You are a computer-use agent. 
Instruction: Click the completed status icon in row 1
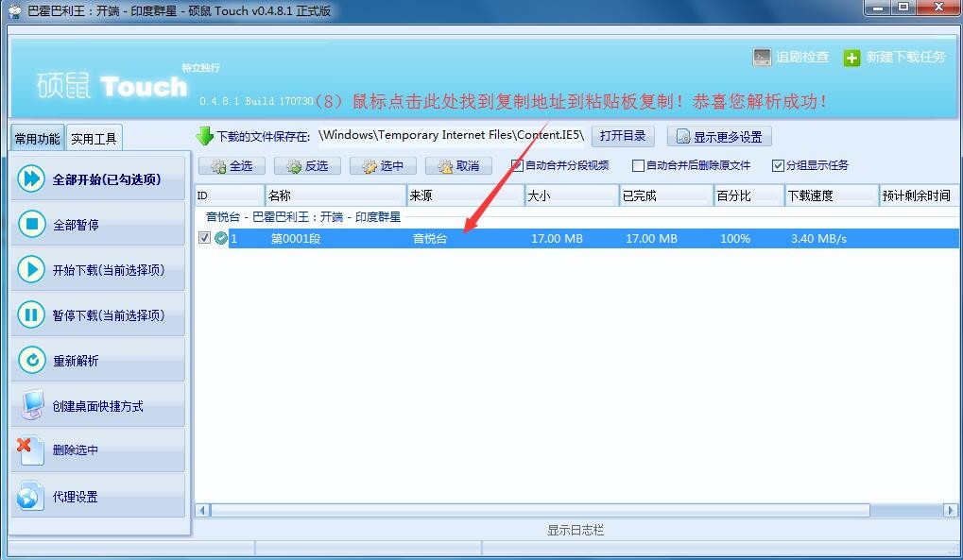click(x=221, y=238)
